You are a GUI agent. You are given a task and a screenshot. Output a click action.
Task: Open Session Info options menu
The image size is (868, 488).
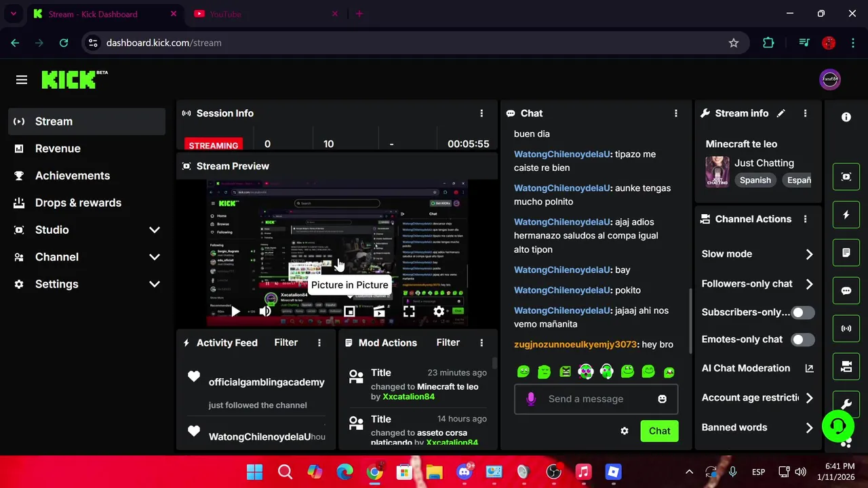481,113
